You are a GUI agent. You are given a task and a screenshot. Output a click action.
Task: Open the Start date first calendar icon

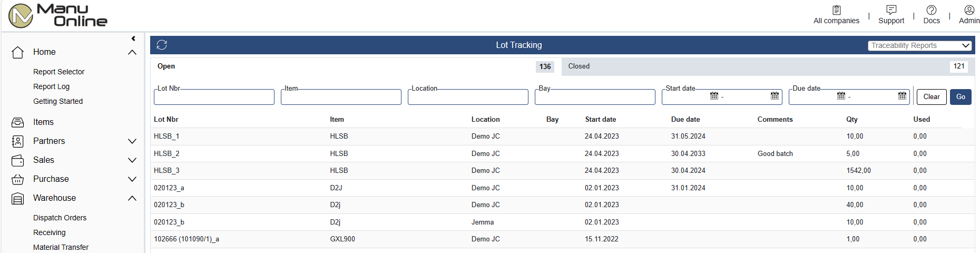(714, 96)
